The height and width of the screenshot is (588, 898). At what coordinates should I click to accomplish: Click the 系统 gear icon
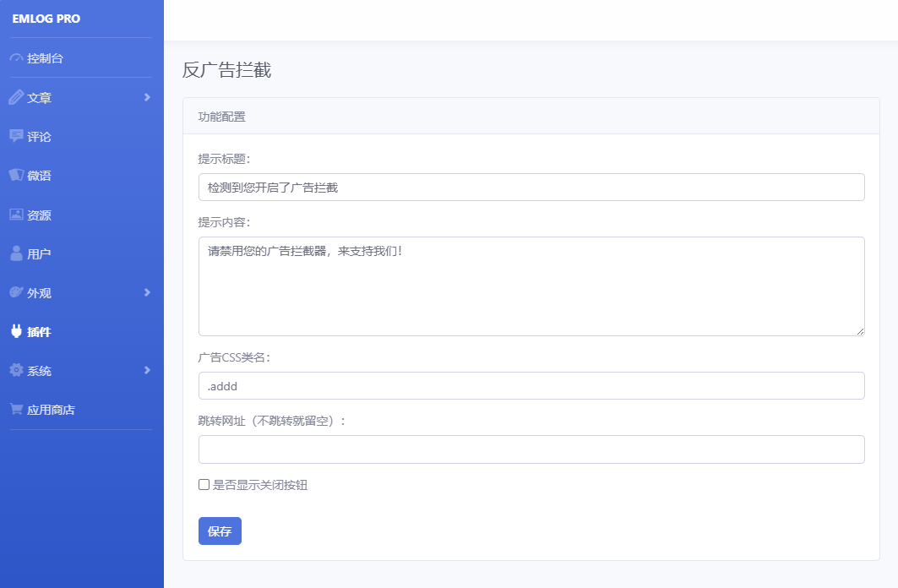coord(16,370)
